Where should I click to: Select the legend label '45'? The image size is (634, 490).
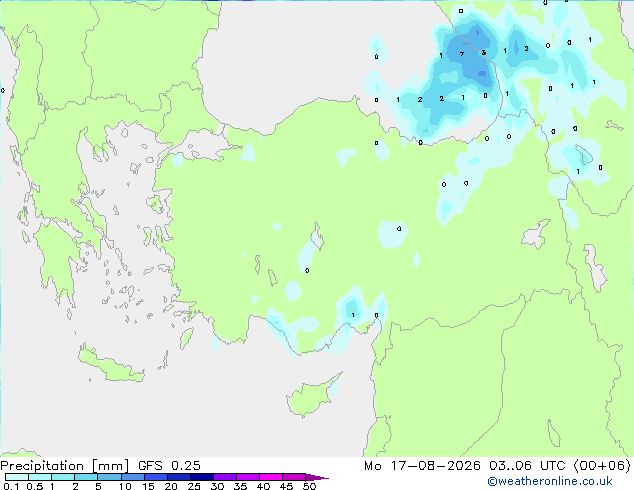286,486
